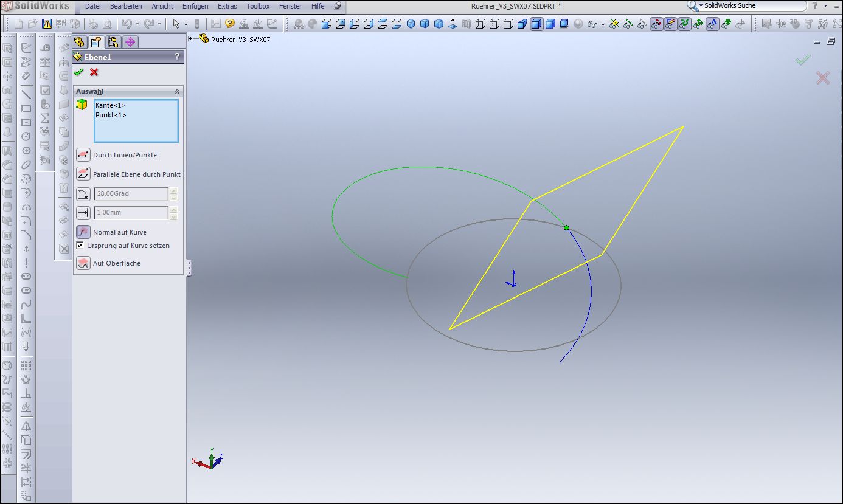The height and width of the screenshot is (504, 843).
Task: Select the Ellipse sketch tool
Action: (26, 164)
